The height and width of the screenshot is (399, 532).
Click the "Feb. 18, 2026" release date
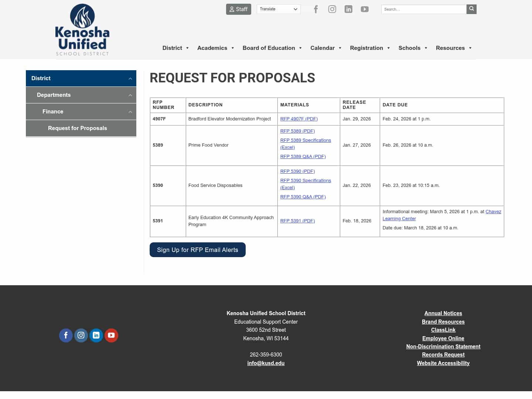[x=357, y=221]
